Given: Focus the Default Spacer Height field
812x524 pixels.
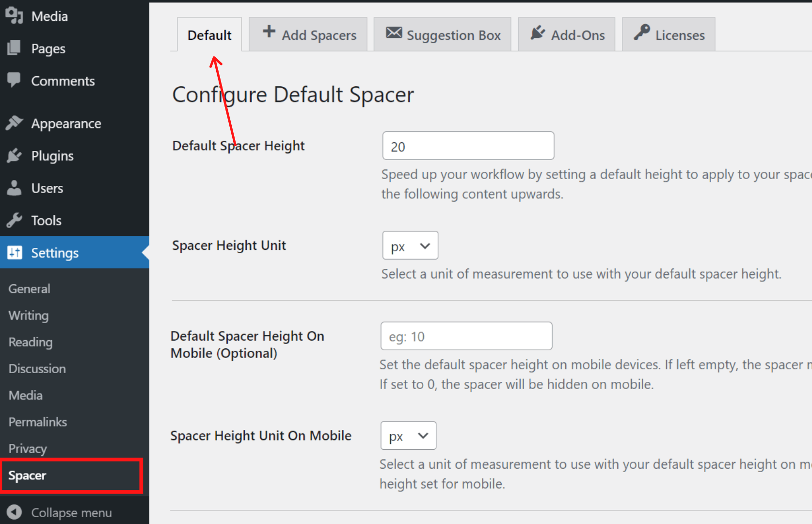Looking at the screenshot, I should [468, 146].
